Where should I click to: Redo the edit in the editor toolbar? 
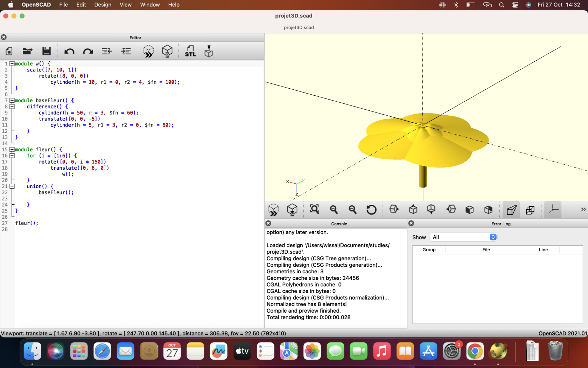tap(88, 51)
